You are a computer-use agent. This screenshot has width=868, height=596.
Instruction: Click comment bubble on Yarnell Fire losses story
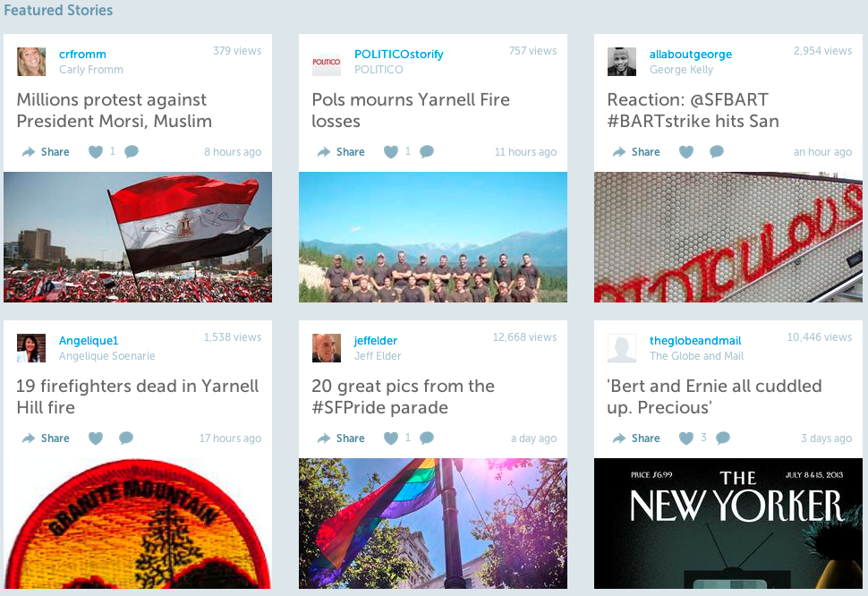[x=427, y=151]
